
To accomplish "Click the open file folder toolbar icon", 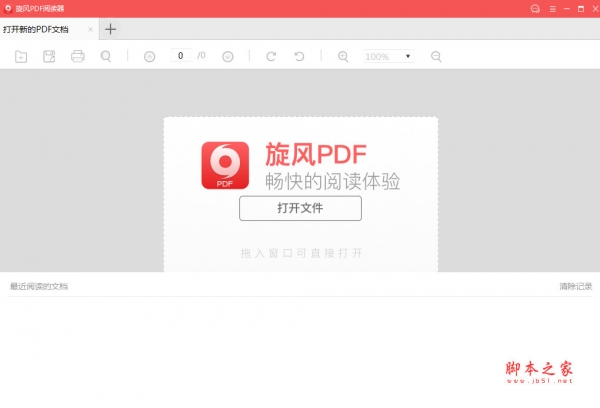I will (21, 57).
